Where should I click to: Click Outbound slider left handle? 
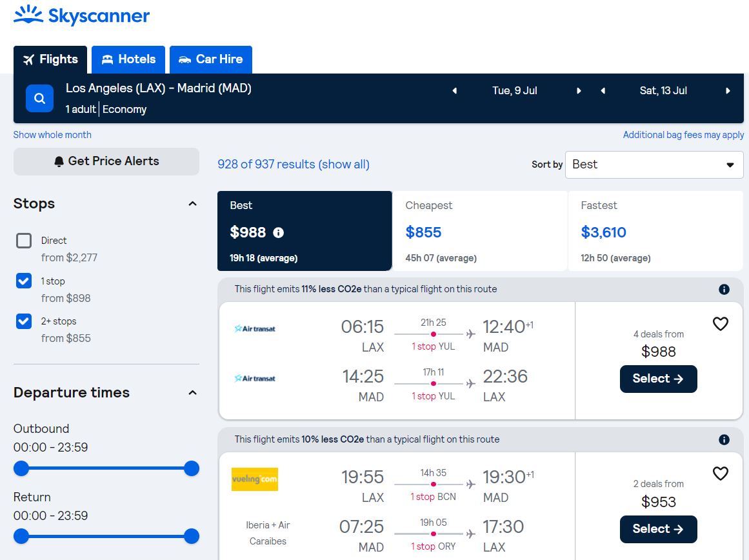tap(21, 468)
